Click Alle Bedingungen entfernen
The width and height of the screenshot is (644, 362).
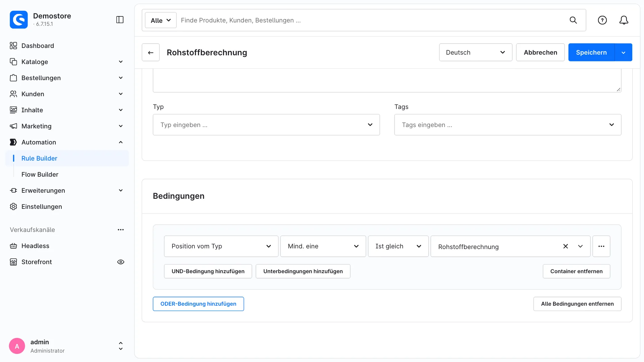(577, 304)
